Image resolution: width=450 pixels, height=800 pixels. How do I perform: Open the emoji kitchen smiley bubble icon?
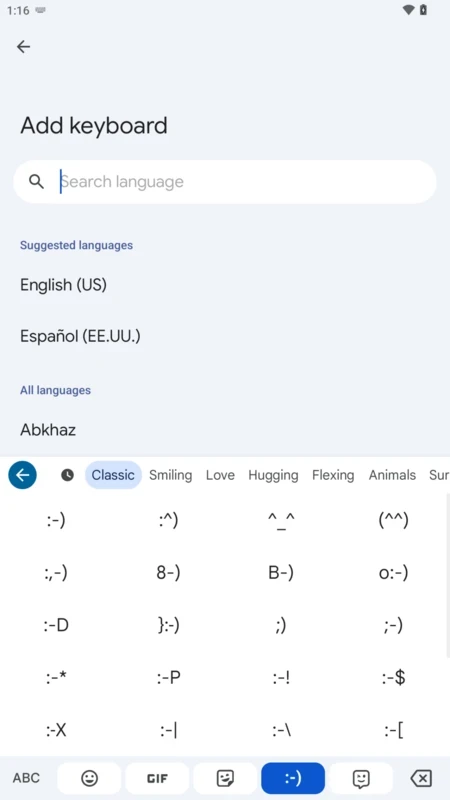coord(361,778)
